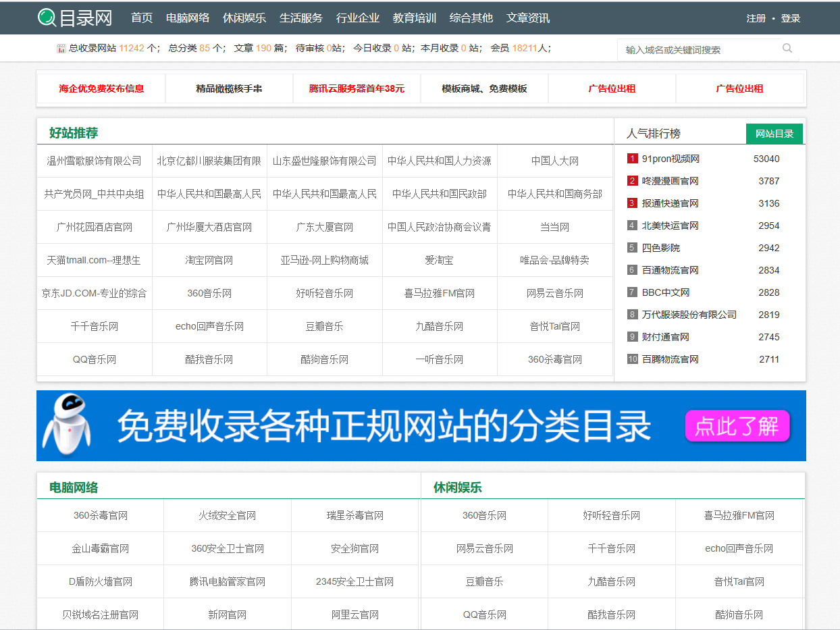Open BBC中文网 ranking entry

pos(665,292)
